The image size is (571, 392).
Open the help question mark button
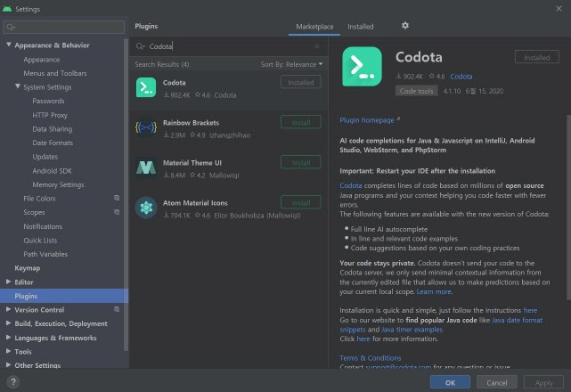click(x=13, y=382)
